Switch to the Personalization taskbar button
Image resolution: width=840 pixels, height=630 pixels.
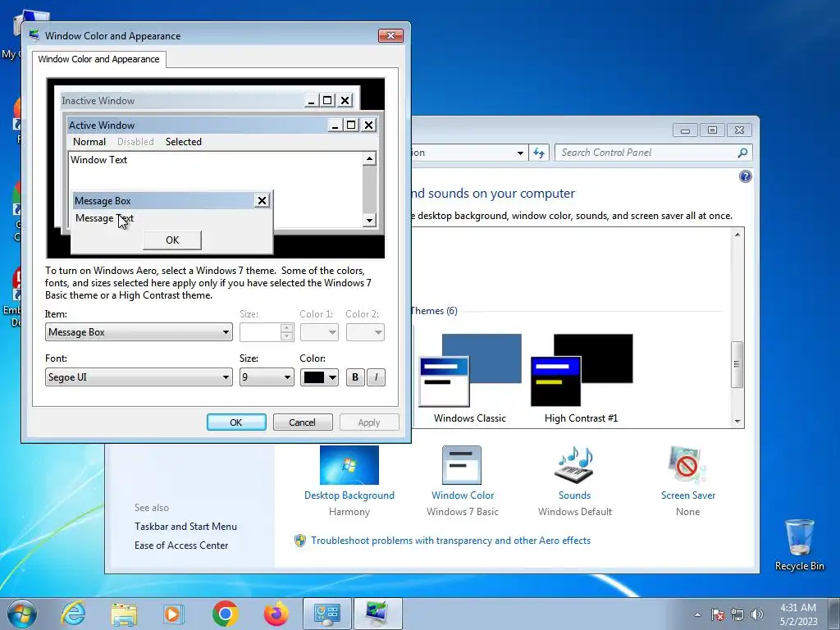[x=378, y=614]
